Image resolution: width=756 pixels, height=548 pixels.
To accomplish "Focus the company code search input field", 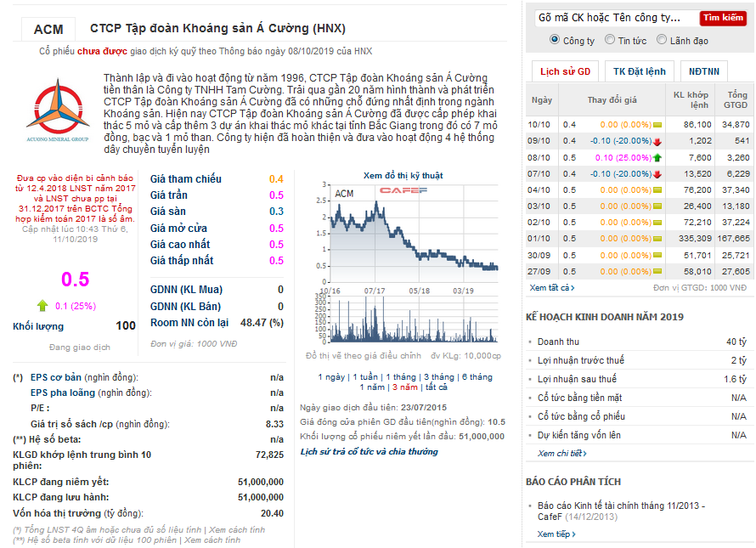I will [x=617, y=18].
